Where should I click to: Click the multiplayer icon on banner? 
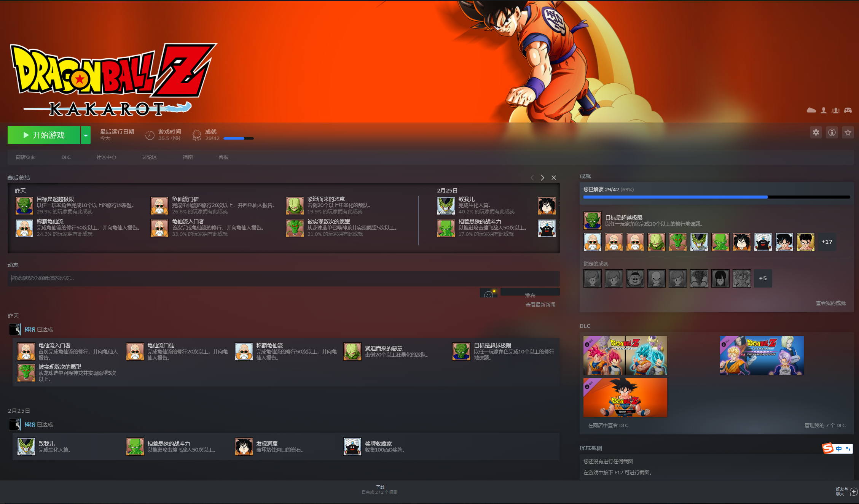click(836, 110)
